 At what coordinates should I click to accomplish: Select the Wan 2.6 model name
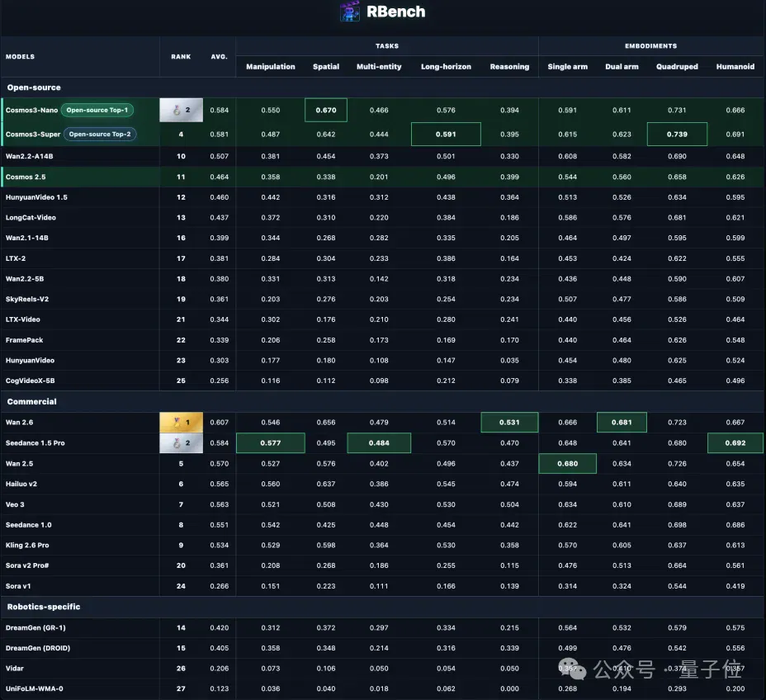click(x=20, y=422)
